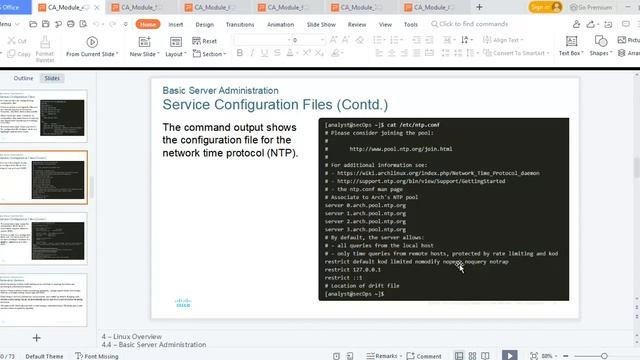Toggle subscript formatting
This screenshot has width=640, height=360.
click(319, 53)
